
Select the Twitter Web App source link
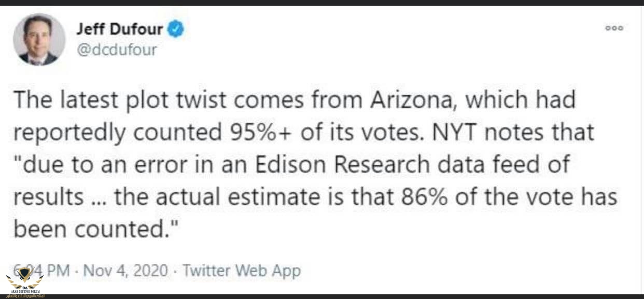242,270
